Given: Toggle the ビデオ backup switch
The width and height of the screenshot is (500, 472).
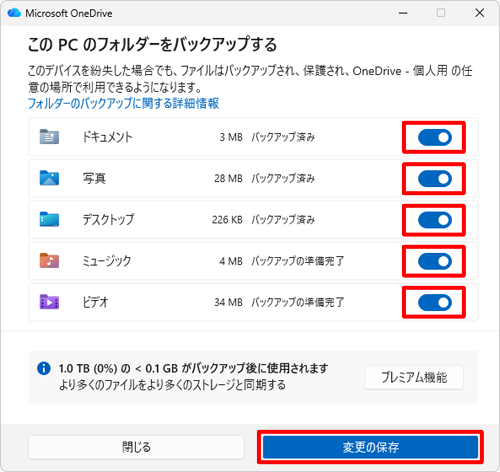Looking at the screenshot, I should [435, 303].
